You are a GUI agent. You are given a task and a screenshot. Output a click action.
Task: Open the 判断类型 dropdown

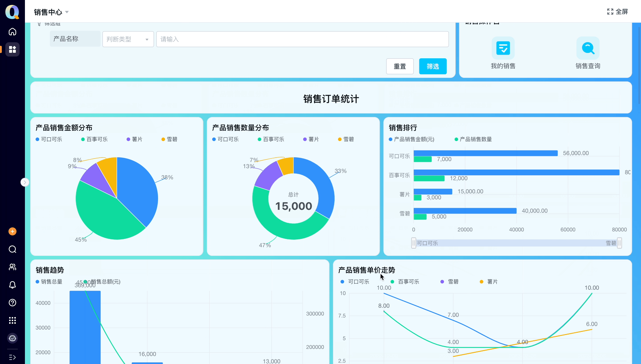[x=128, y=39]
